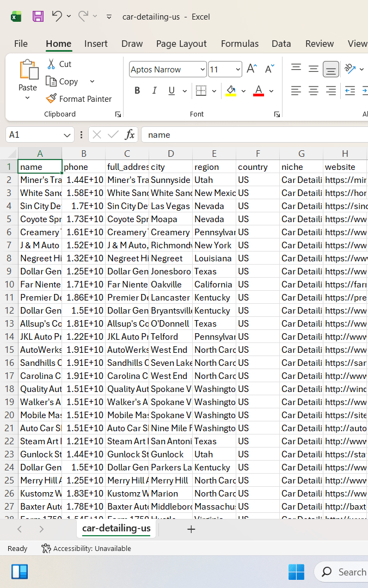
Task: Expand the Font Color palette arrow
Action: [271, 91]
